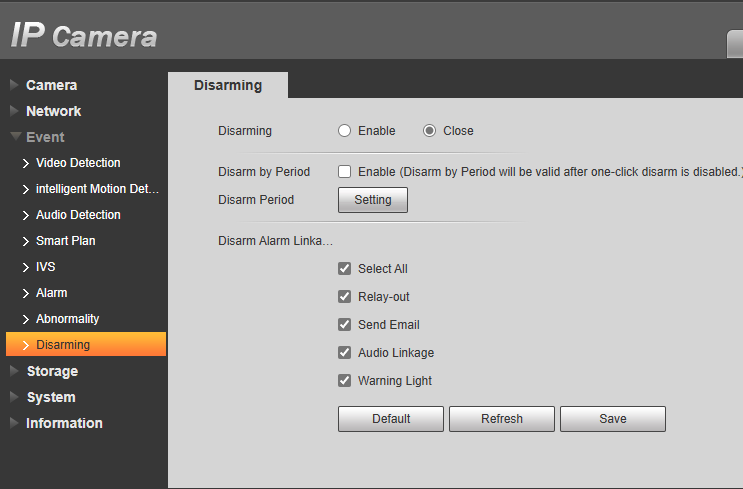Select the highlighted Disarming sidebar item

coord(86,344)
